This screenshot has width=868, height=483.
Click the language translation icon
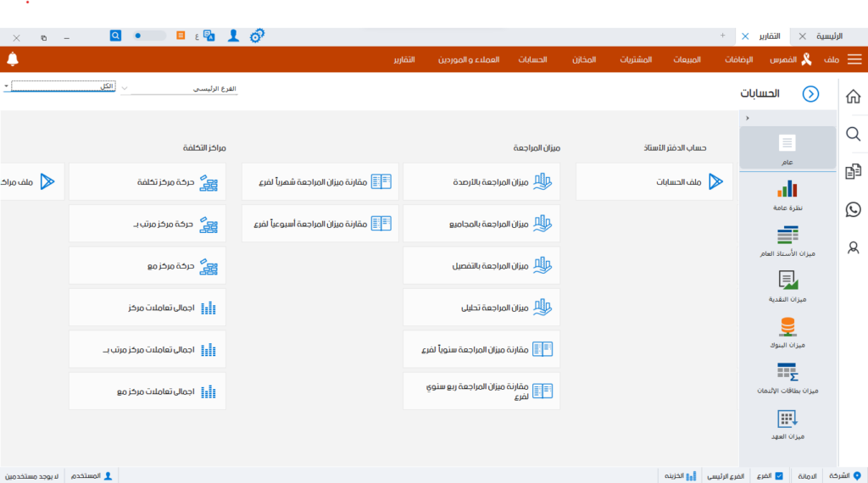pos(209,36)
